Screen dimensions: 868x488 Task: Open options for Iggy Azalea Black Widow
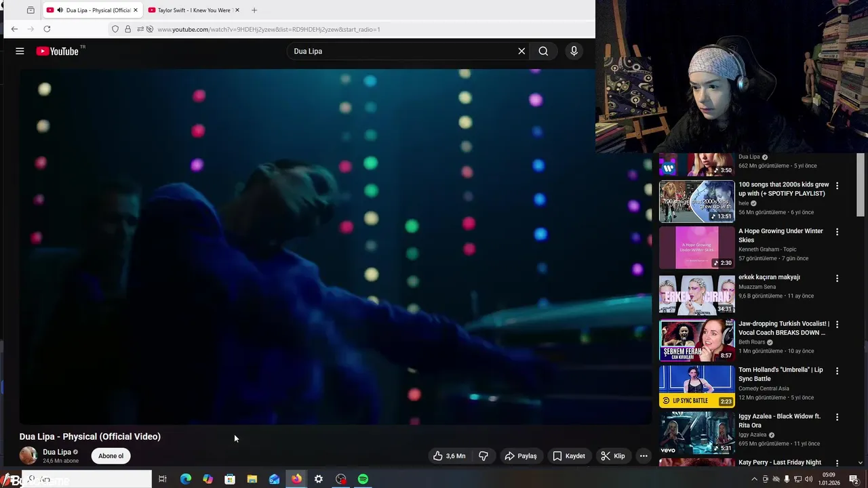pyautogui.click(x=837, y=417)
